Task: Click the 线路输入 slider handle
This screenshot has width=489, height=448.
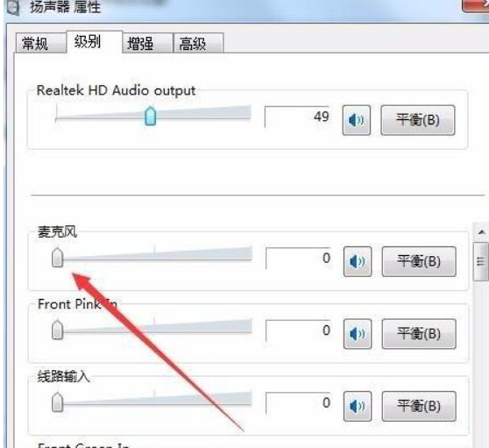Action: pos(57,402)
